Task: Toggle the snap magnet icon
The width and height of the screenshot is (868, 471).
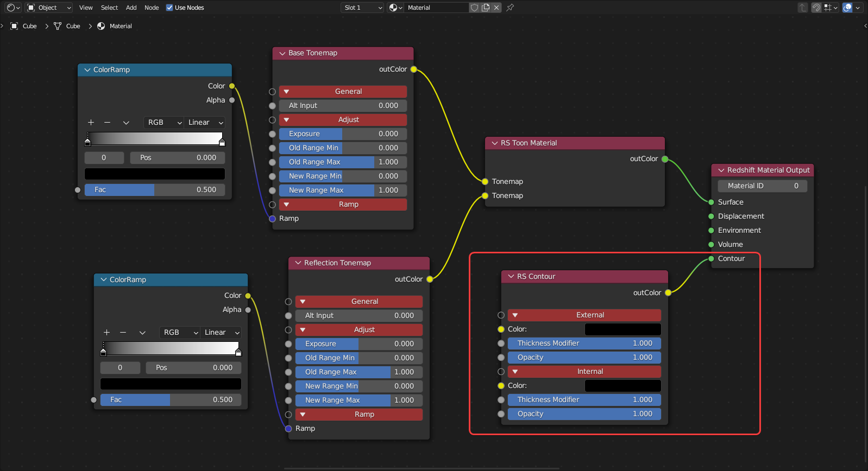Action: tap(816, 8)
